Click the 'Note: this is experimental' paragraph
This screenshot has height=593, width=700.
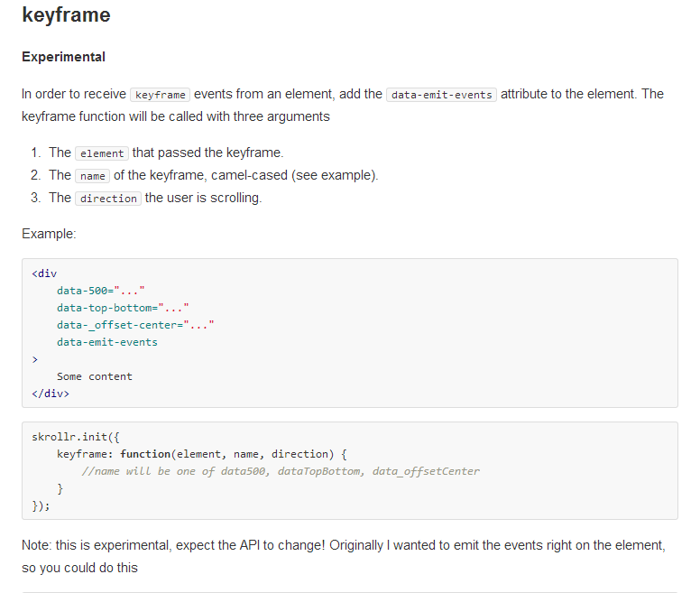[344, 556]
